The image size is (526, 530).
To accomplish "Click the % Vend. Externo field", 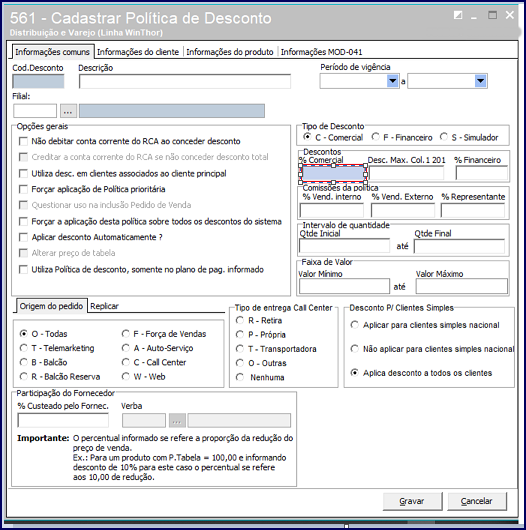I will (403, 211).
